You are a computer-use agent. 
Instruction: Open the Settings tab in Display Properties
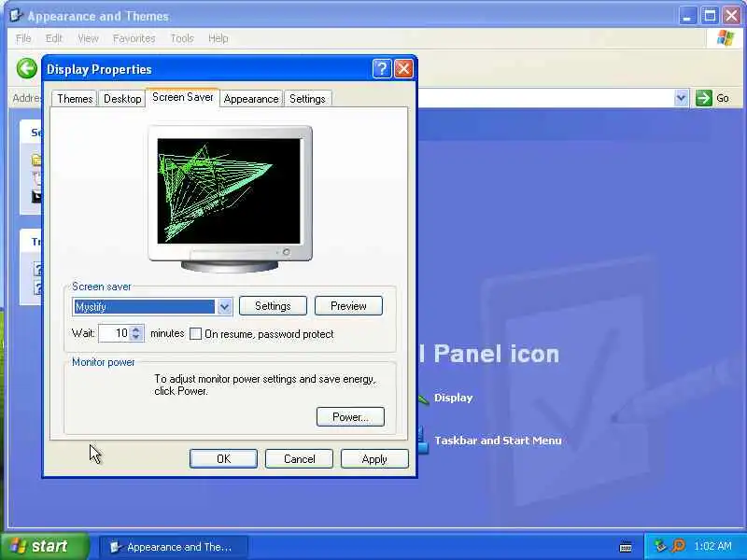pos(307,99)
